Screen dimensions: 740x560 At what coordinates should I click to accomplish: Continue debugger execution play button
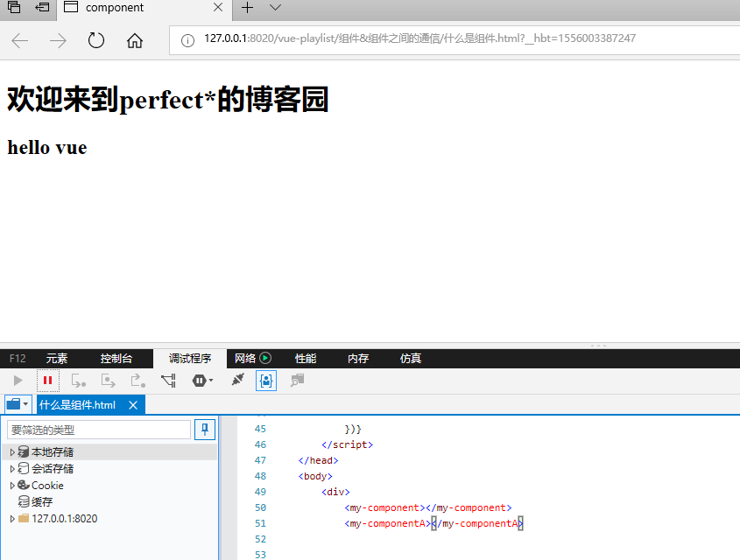pos(18,381)
